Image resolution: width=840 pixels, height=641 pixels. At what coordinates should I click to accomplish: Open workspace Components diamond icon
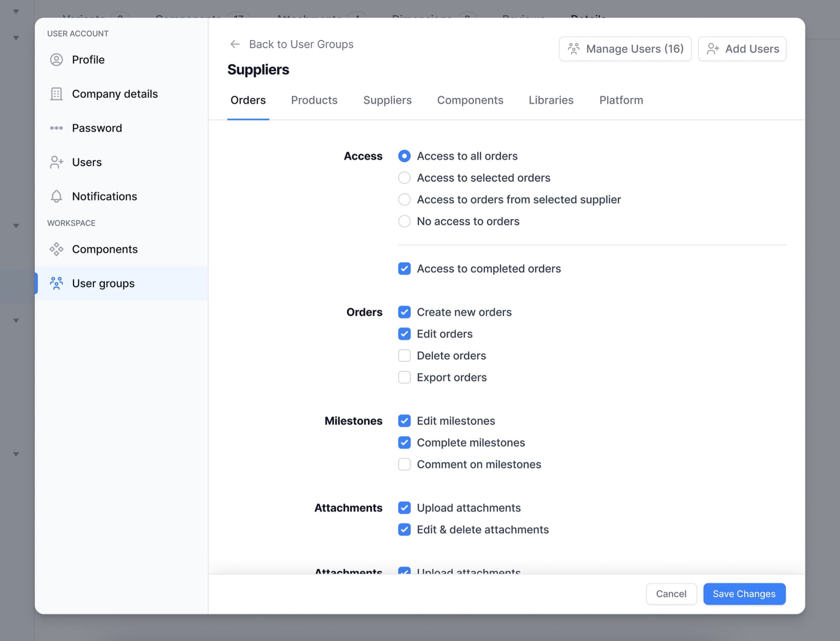click(56, 249)
